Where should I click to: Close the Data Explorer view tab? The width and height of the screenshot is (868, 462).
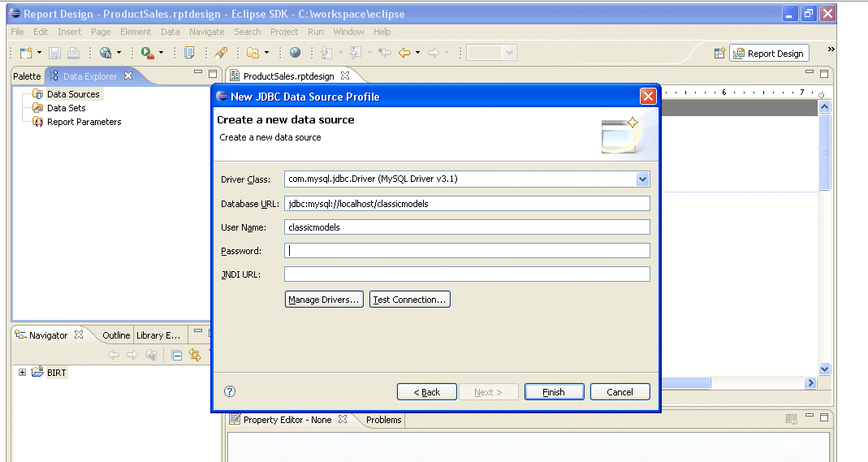128,76
